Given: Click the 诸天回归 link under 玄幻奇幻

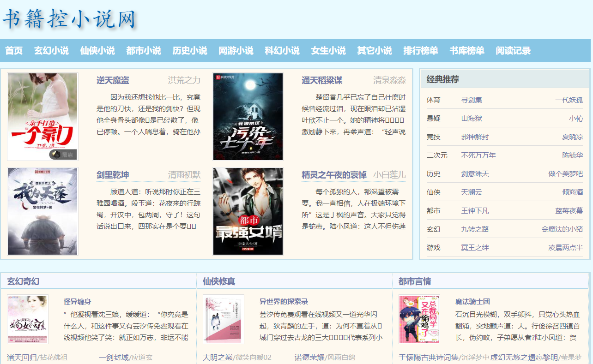Looking at the screenshot, I should [22, 357].
